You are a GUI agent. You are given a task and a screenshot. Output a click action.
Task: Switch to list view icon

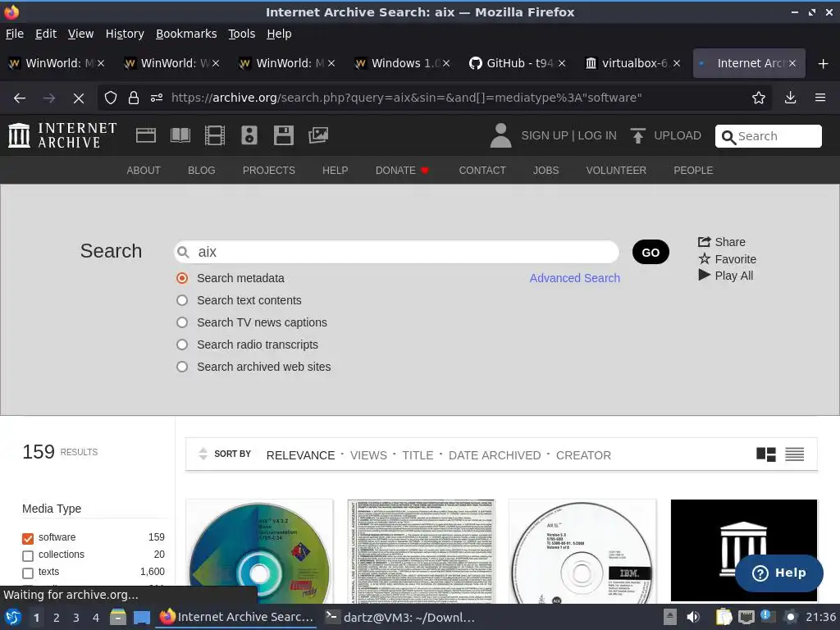[794, 454]
